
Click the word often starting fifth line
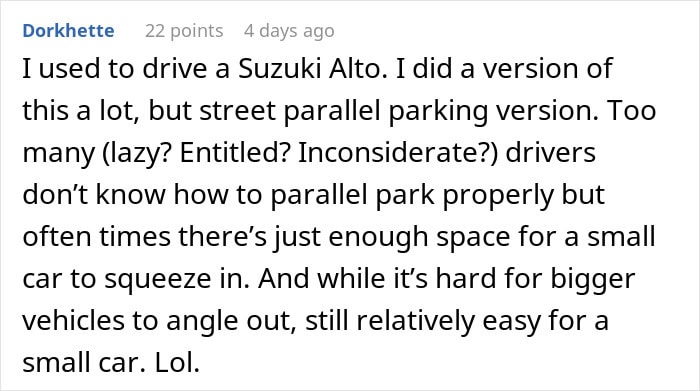(57, 237)
